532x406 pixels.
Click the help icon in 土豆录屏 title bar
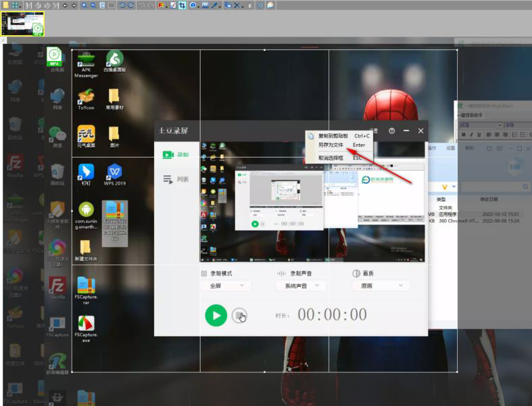[x=391, y=131]
